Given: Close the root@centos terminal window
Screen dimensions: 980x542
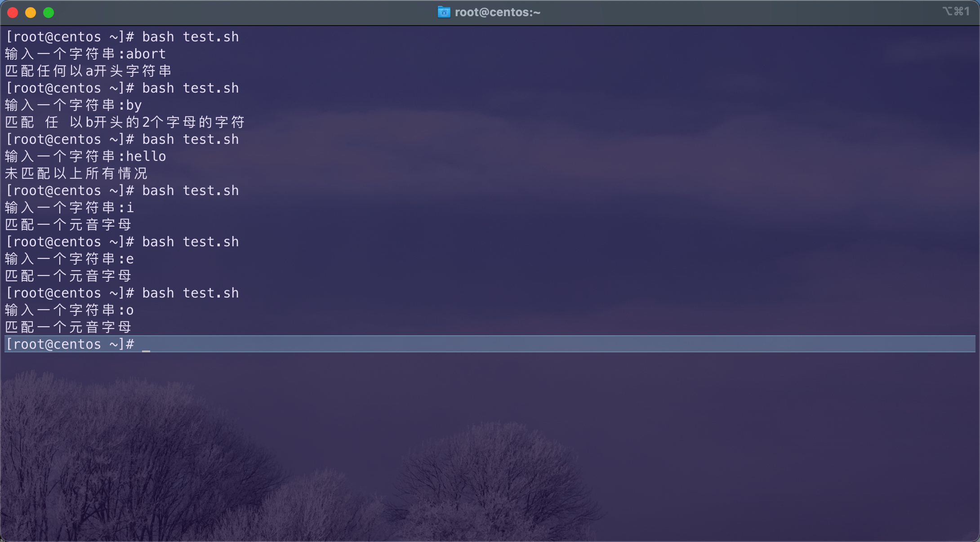Looking at the screenshot, I should (13, 13).
